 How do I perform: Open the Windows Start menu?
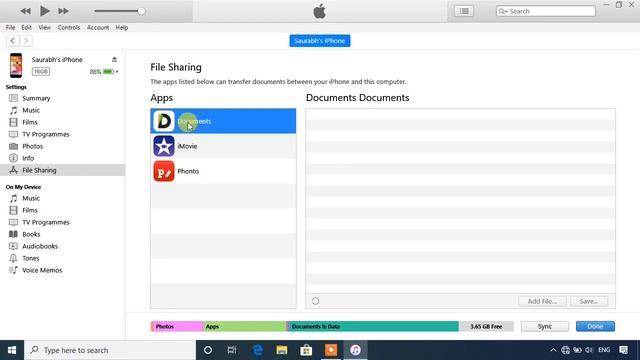12,350
